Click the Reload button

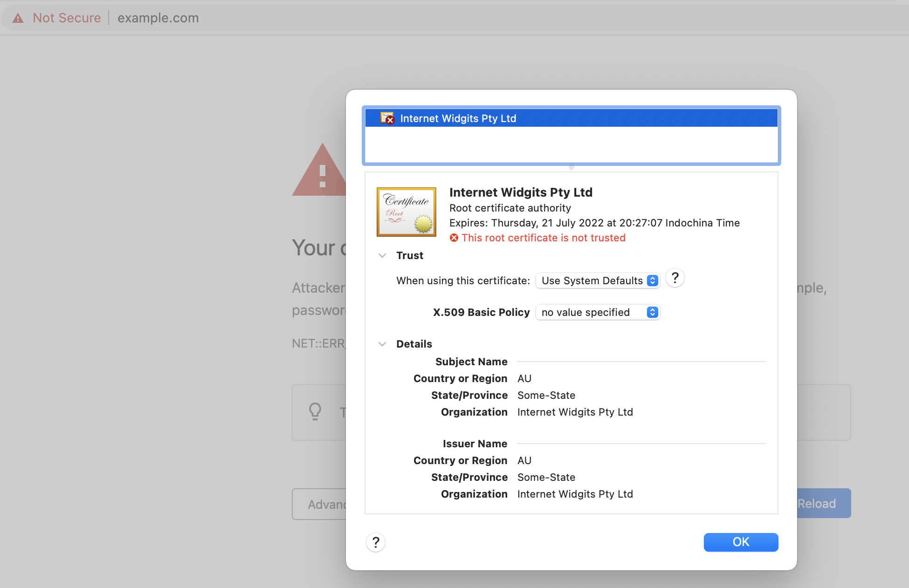pyautogui.click(x=824, y=503)
